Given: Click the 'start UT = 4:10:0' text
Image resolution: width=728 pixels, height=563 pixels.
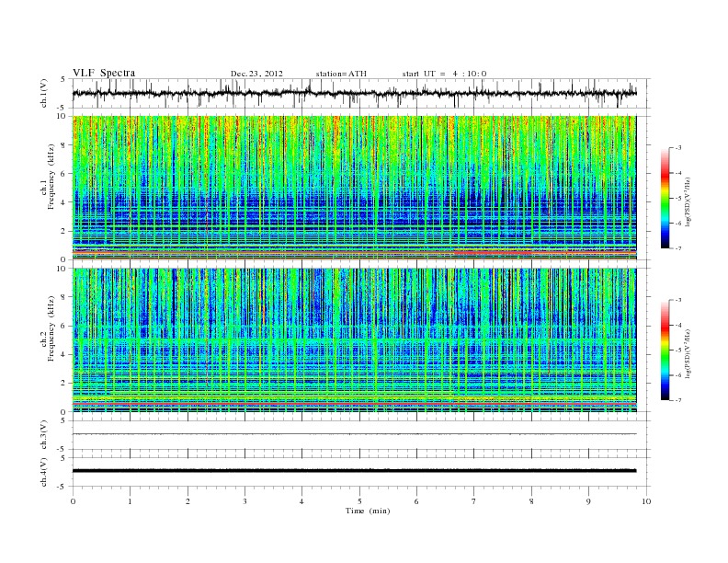Looking at the screenshot, I should [444, 74].
